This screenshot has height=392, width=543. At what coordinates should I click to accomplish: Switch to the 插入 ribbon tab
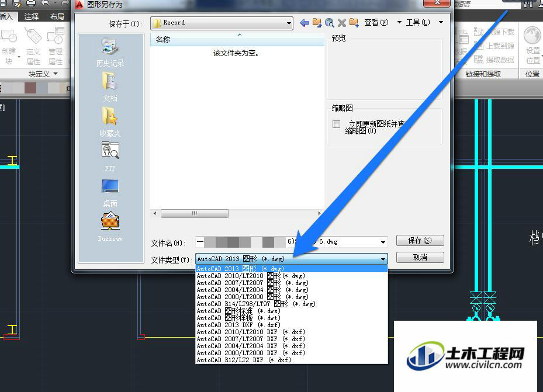pos(6,16)
